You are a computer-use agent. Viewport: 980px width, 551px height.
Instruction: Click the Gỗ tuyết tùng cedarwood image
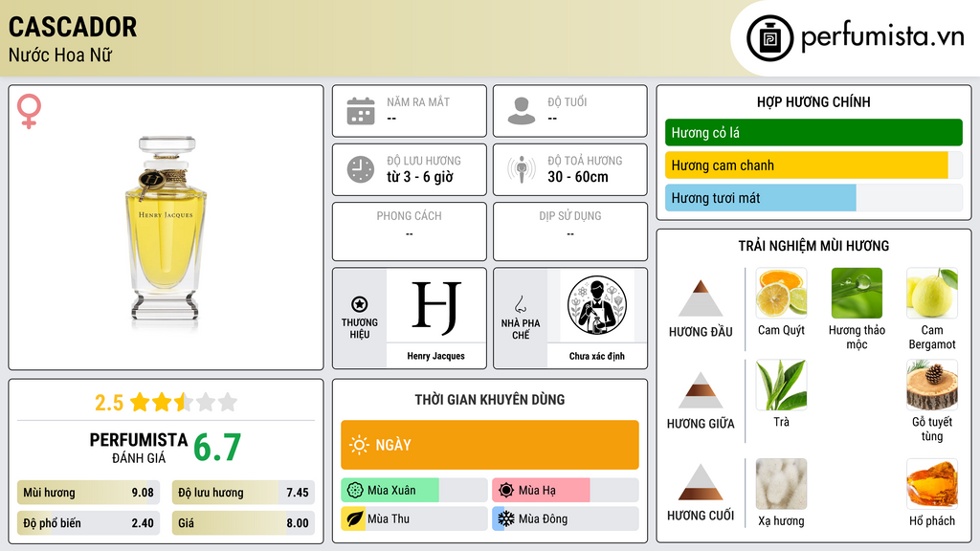click(932, 385)
